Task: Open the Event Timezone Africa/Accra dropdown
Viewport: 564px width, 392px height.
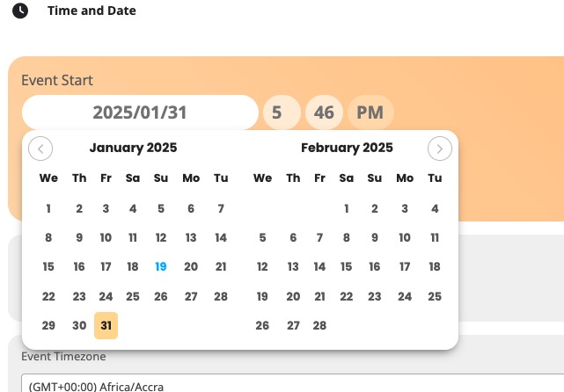Action: point(292,384)
